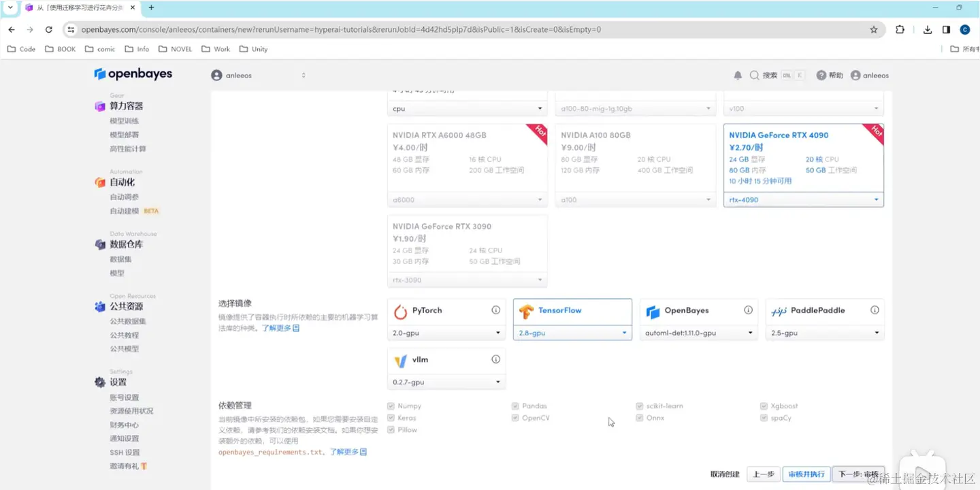Go back in browser history
The image size is (980, 490).
(12, 29)
